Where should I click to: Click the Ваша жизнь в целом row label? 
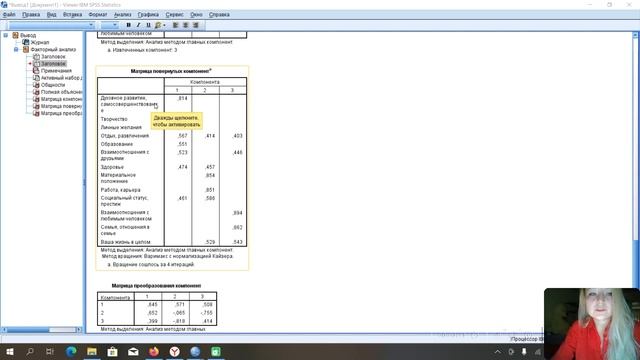[x=125, y=242]
